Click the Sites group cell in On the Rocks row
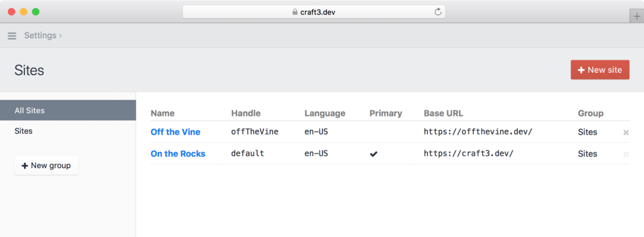The image size is (644, 237). (588, 154)
